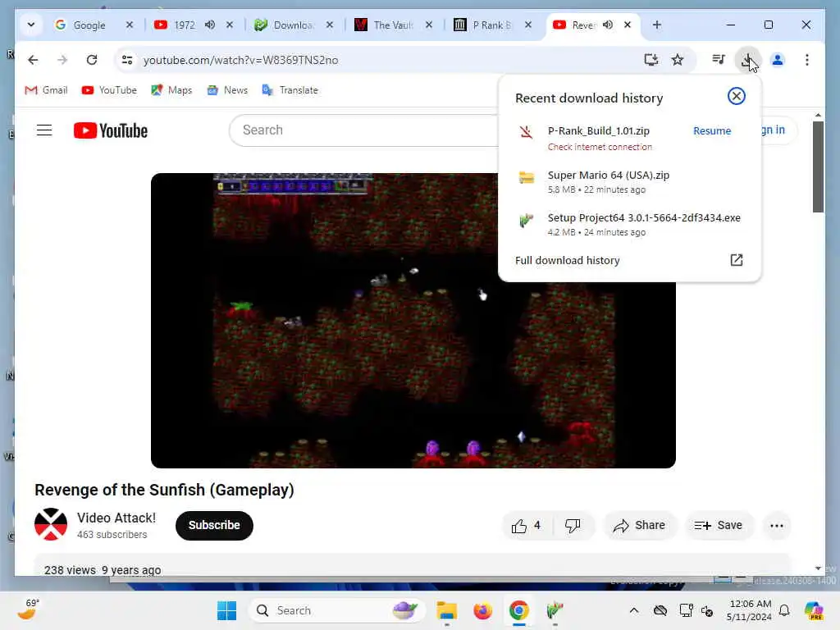Click the taskbar Search box

click(337, 610)
